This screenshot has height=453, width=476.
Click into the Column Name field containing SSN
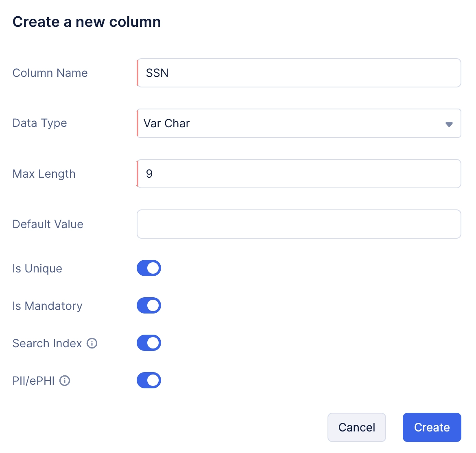(x=299, y=73)
